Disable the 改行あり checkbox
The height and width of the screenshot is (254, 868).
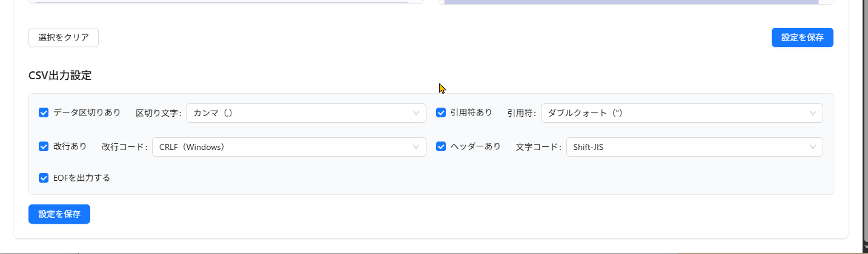pyautogui.click(x=44, y=146)
